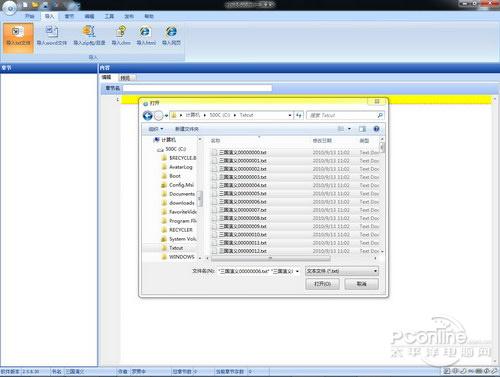Click the 导入chm ribbon icon
Screen dimensions: 500x377
pos(121,36)
